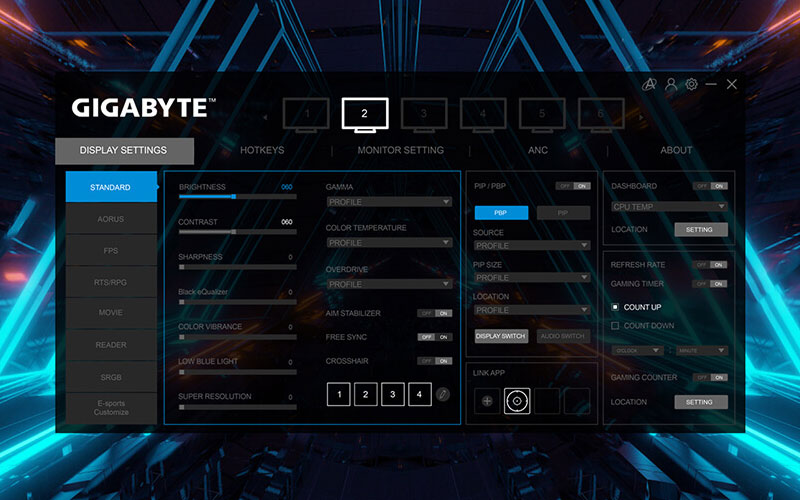Open the settings gear icon
Image resolution: width=800 pixels, height=500 pixels.
point(691,85)
